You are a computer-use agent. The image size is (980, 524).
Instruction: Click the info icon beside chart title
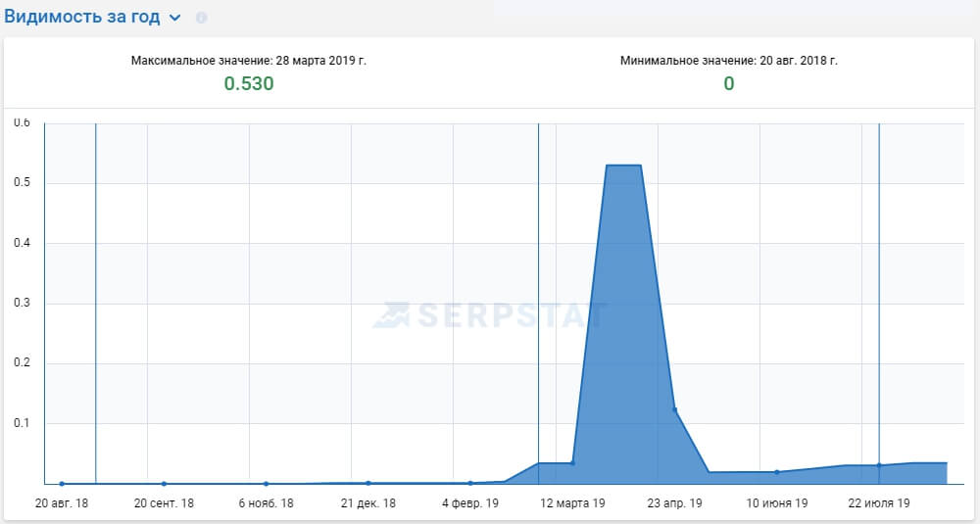click(201, 18)
